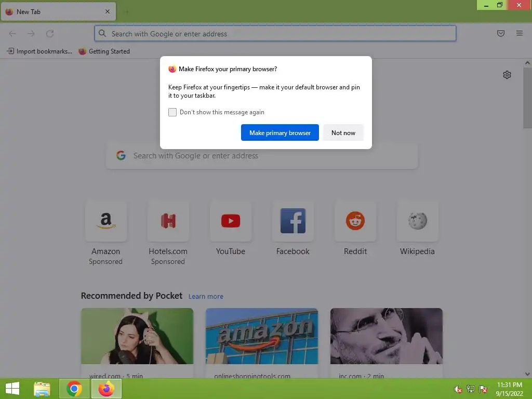Open Import bookmarks from bookmarks bar
Viewport: 532px width, 399px height.
pos(39,51)
